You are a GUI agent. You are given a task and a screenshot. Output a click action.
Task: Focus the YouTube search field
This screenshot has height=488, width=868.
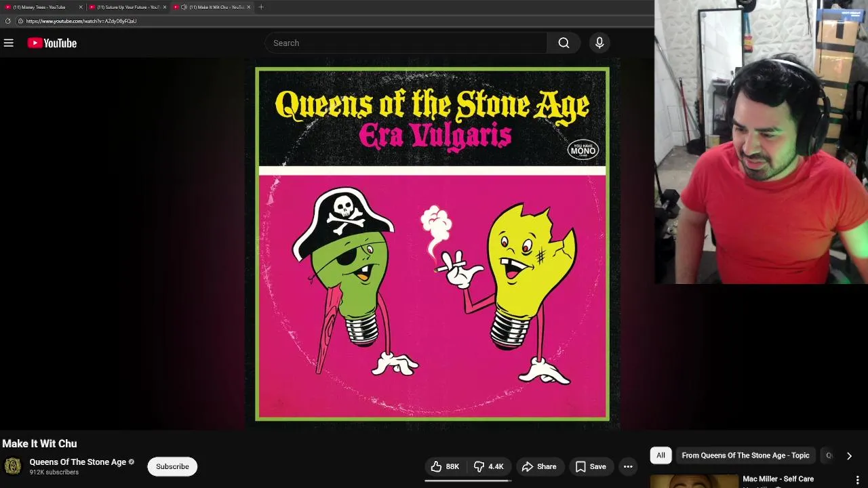point(406,43)
